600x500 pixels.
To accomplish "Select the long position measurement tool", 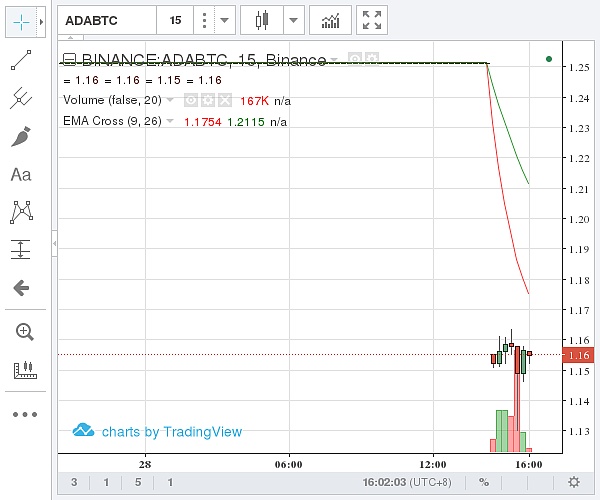I will [x=21, y=249].
